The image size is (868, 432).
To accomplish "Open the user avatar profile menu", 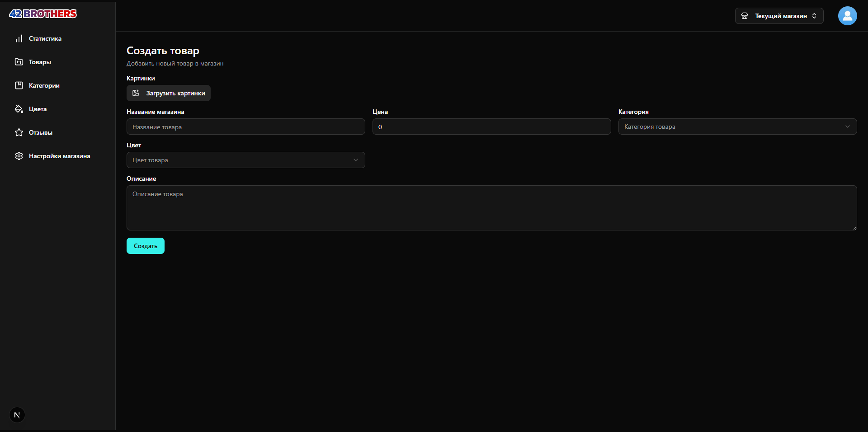I will pyautogui.click(x=847, y=16).
